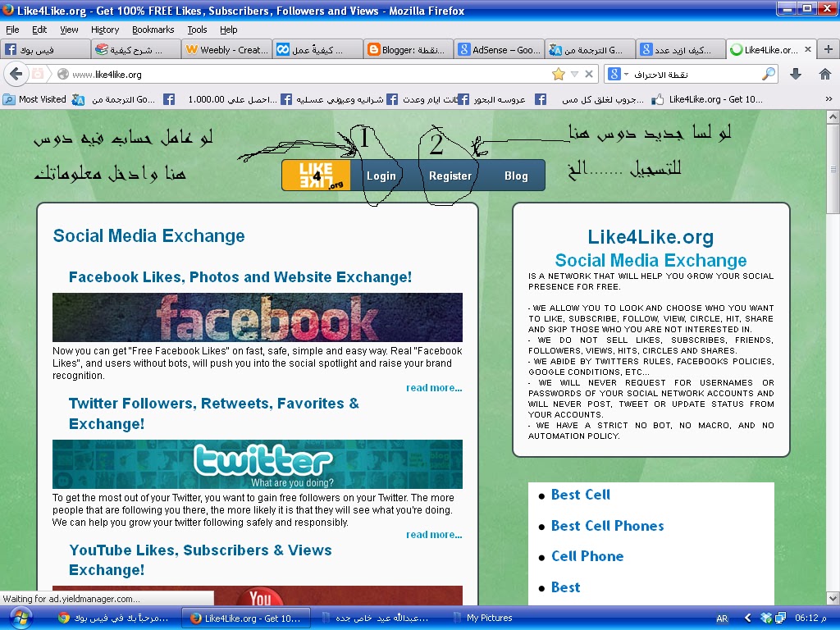Click read more under Twitter section
Image resolution: width=840 pixels, height=630 pixels.
tap(434, 534)
